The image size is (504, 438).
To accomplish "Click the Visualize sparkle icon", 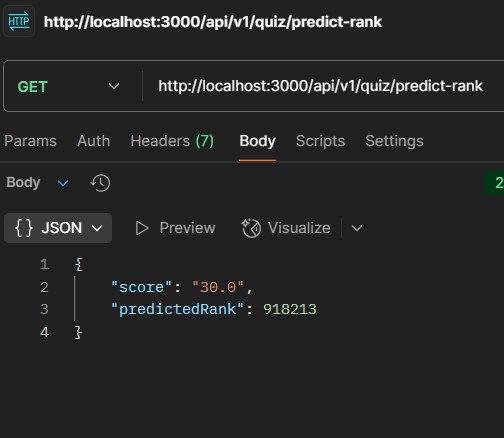I will [251, 228].
